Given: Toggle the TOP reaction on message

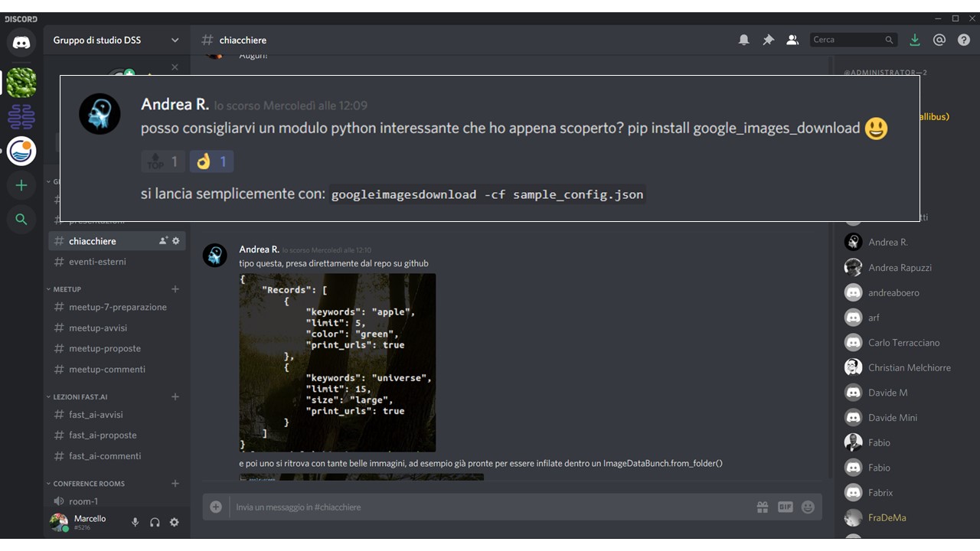Looking at the screenshot, I should 163,161.
